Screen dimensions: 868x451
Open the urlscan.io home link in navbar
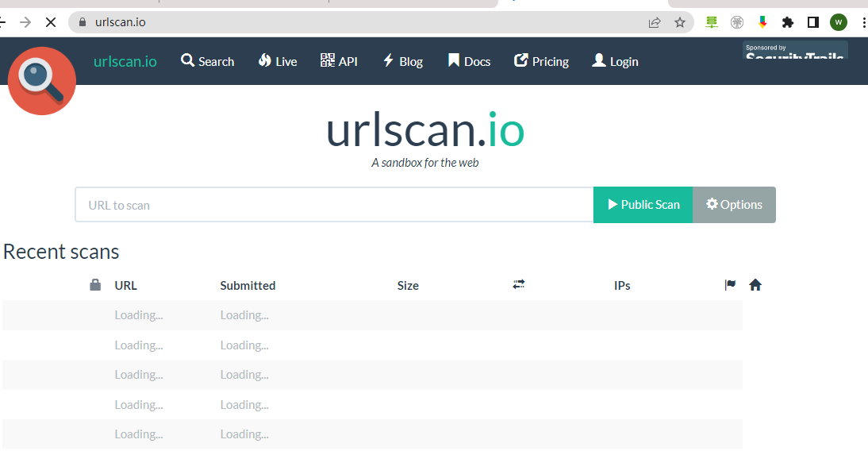pyautogui.click(x=125, y=61)
